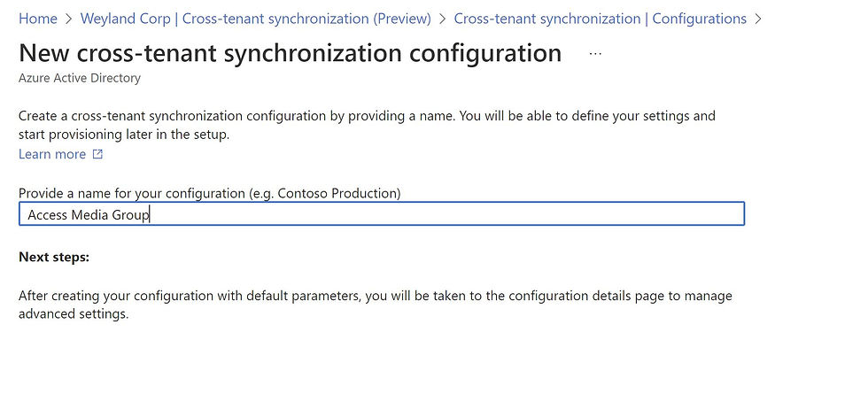This screenshot has height=417, width=868.
Task: Open the ellipsis more options beside page title
Action: point(595,54)
